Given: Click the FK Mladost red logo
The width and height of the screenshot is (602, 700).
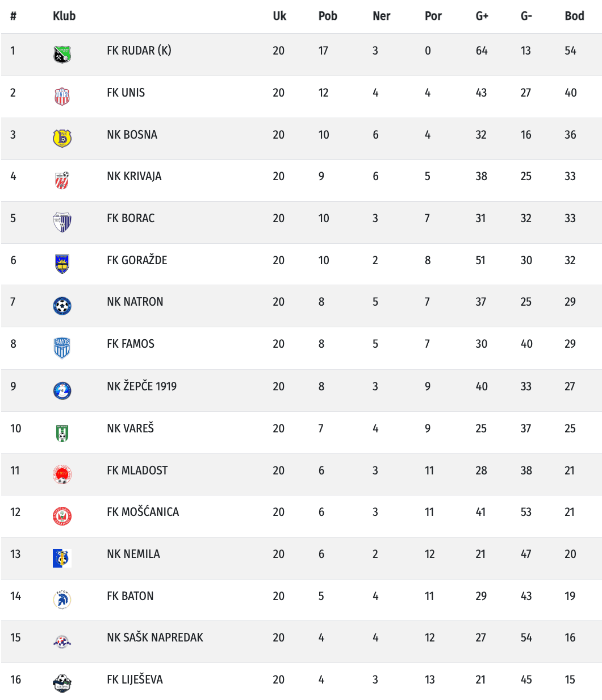Looking at the screenshot, I should tap(62, 474).
